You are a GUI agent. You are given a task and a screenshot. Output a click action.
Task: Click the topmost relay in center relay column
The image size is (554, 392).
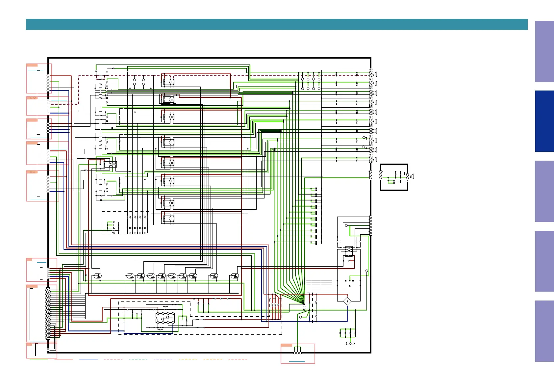168,81
